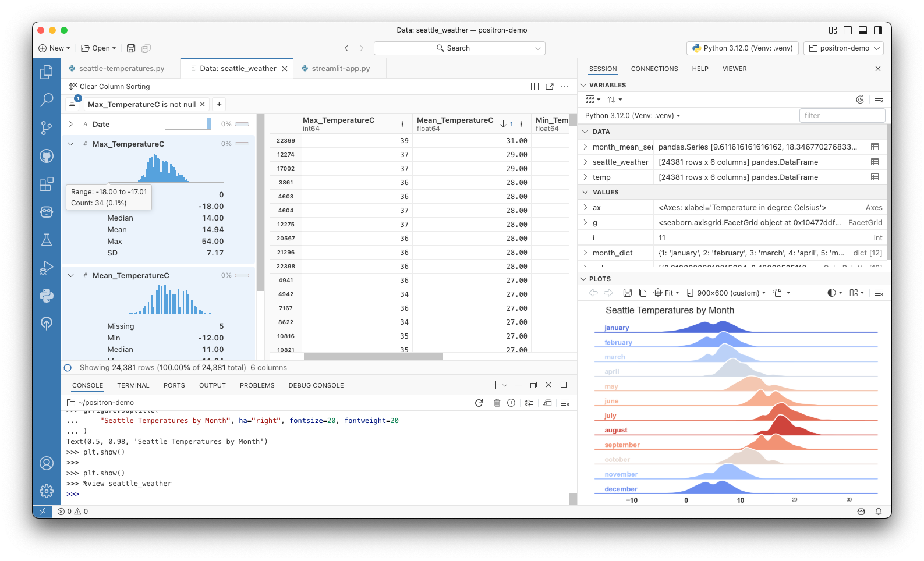Remove the Max_TemperatureC is not null filter
Image resolution: width=924 pixels, height=561 pixels.
point(203,104)
